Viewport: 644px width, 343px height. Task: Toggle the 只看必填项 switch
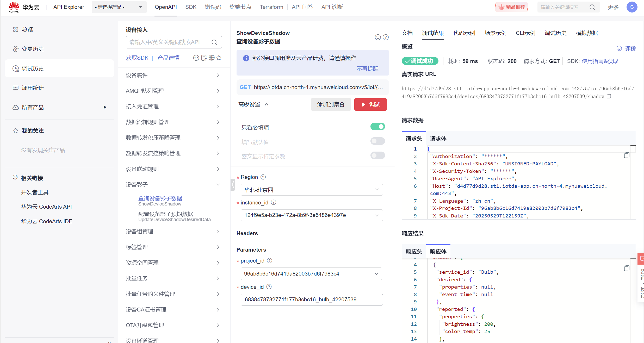377,127
